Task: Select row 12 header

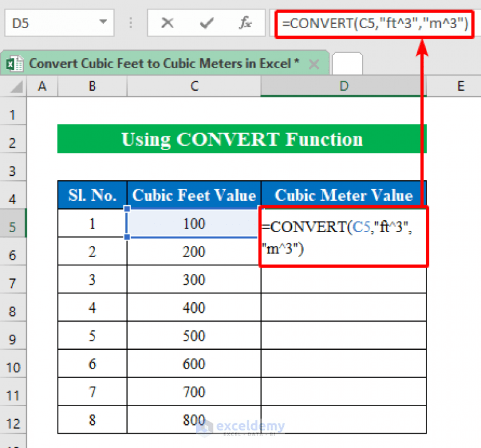Action: [x=13, y=420]
